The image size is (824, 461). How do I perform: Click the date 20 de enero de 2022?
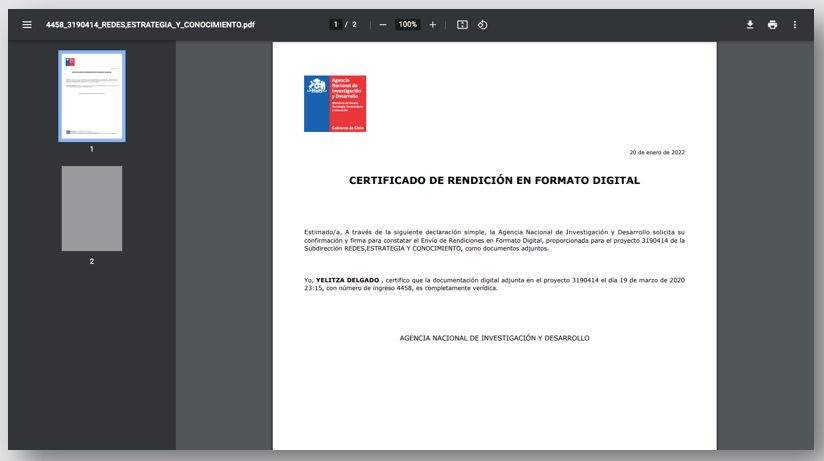(x=657, y=152)
